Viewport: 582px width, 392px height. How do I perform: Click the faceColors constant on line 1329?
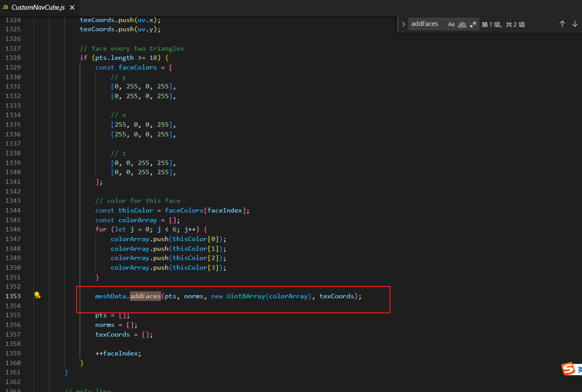[x=137, y=67]
